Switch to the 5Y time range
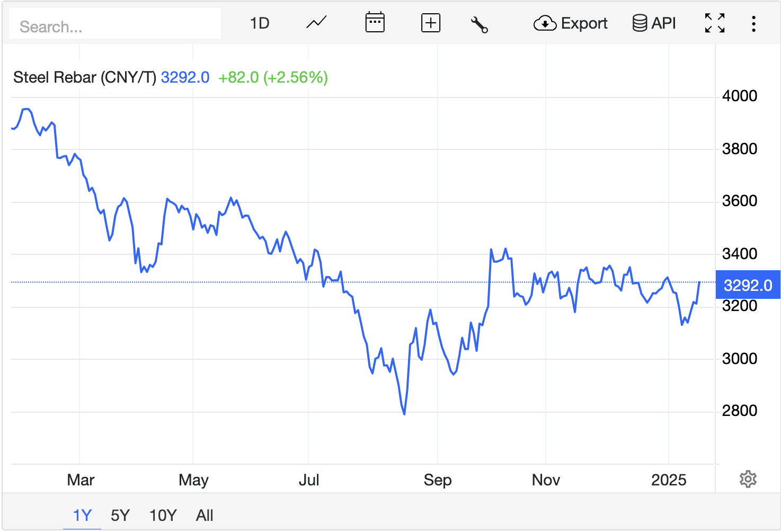The height and width of the screenshot is (532, 781). (x=120, y=515)
